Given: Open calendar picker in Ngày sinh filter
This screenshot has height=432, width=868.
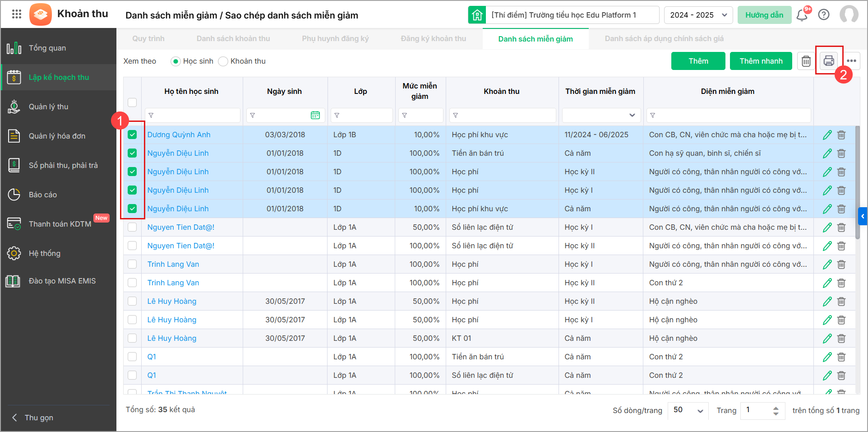Looking at the screenshot, I should (x=315, y=116).
